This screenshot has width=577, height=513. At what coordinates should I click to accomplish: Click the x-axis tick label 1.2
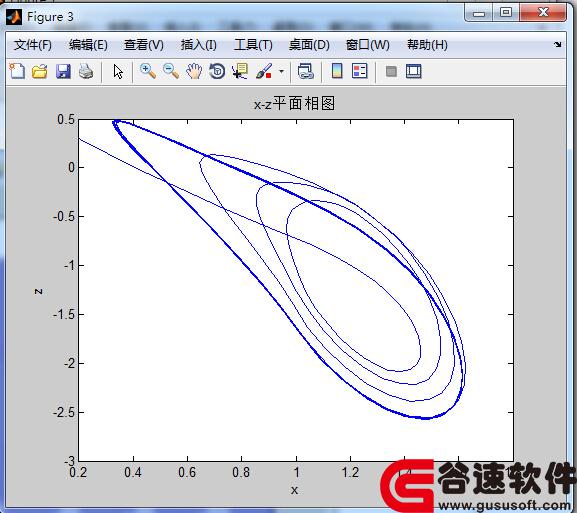click(350, 472)
